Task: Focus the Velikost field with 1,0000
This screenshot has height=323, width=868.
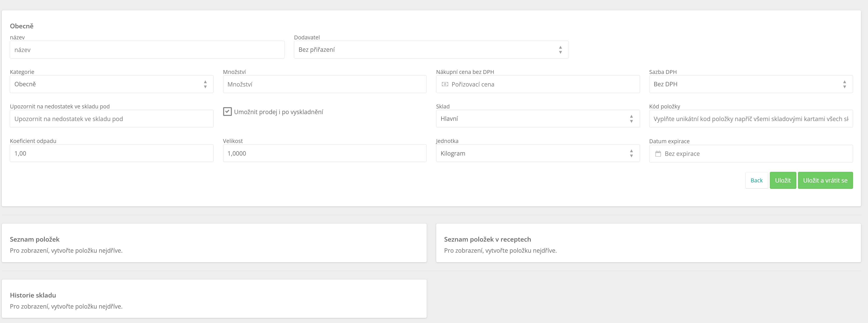Action: (x=324, y=153)
